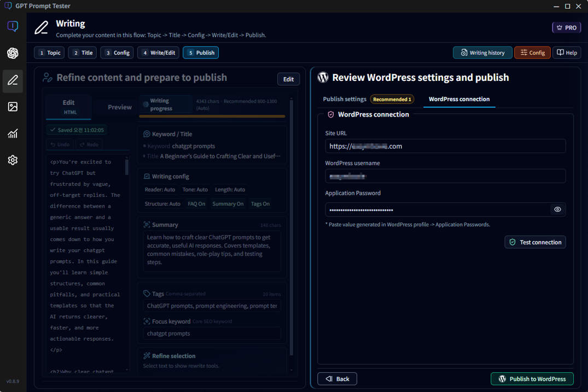Image resolution: width=588 pixels, height=392 pixels.
Task: Open the image generation sidebar icon
Action: pyautogui.click(x=13, y=107)
